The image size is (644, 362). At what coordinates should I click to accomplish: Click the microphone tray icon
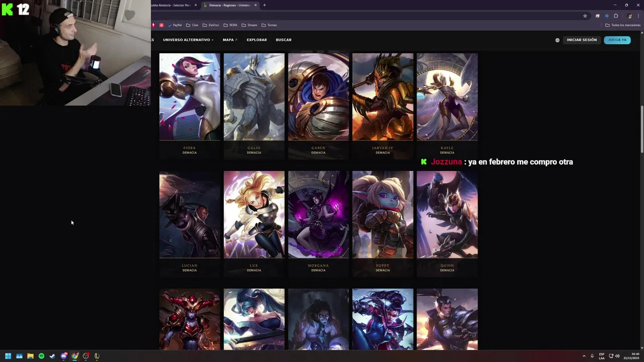click(592, 356)
